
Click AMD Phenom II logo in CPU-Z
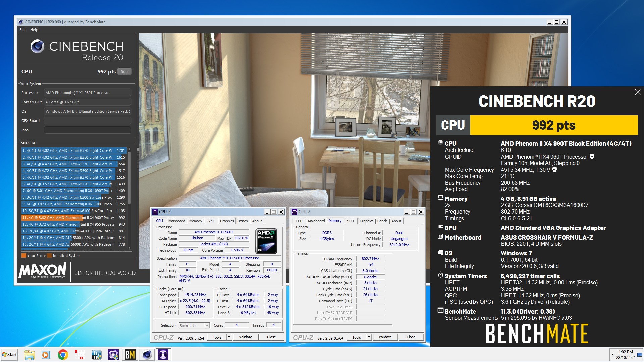266,241
